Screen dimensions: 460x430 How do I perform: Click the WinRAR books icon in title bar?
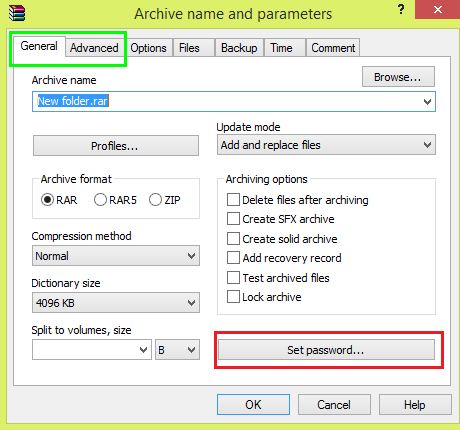[x=17, y=13]
